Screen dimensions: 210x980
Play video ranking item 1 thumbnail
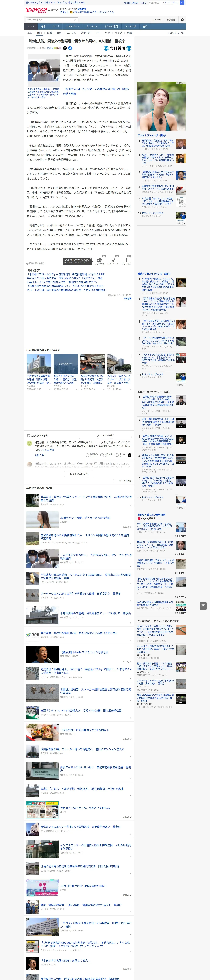181,400
